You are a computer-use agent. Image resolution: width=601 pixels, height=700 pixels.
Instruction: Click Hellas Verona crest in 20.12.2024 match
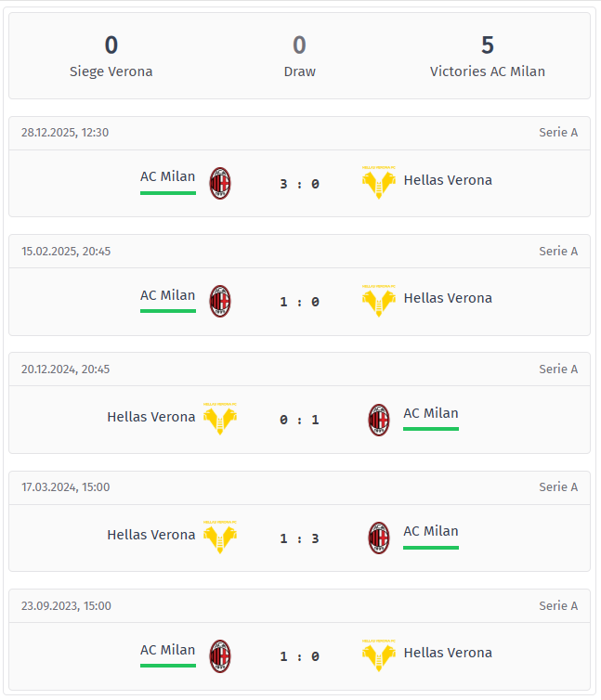(220, 420)
